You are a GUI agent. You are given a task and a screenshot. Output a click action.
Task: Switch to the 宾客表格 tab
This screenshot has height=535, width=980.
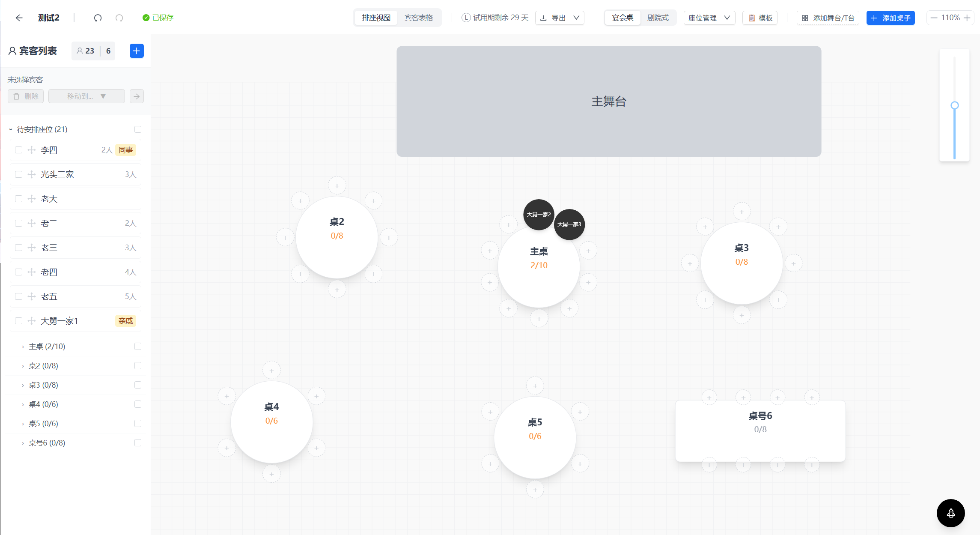(419, 18)
